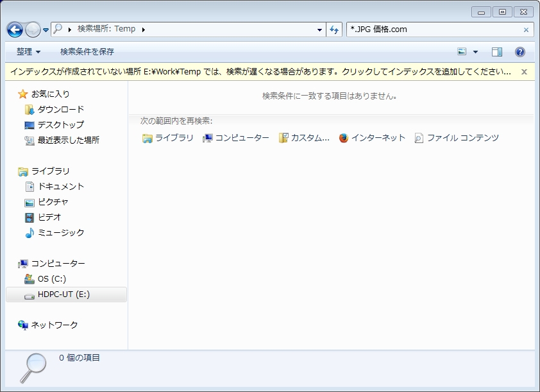The width and height of the screenshot is (540, 392).
Task: Click the network globe icon
Action: 23,325
